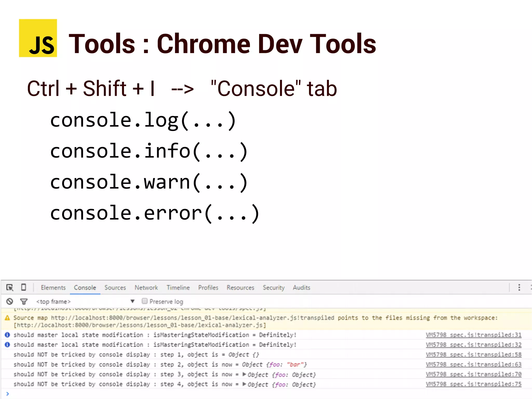Click the console.info(...) text on slide
This screenshot has height=399, width=532.
click(149, 152)
